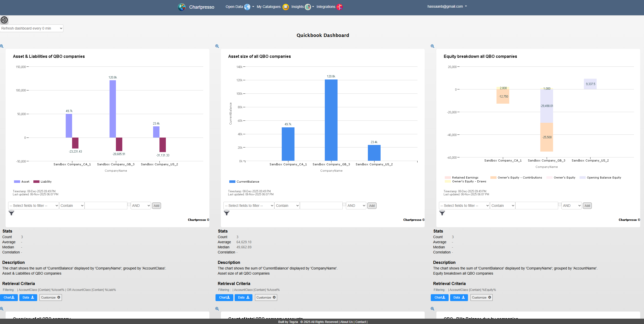Click funnel filter icon under Equity breakdown chart
Image resolution: width=644 pixels, height=324 pixels.
[x=442, y=213]
